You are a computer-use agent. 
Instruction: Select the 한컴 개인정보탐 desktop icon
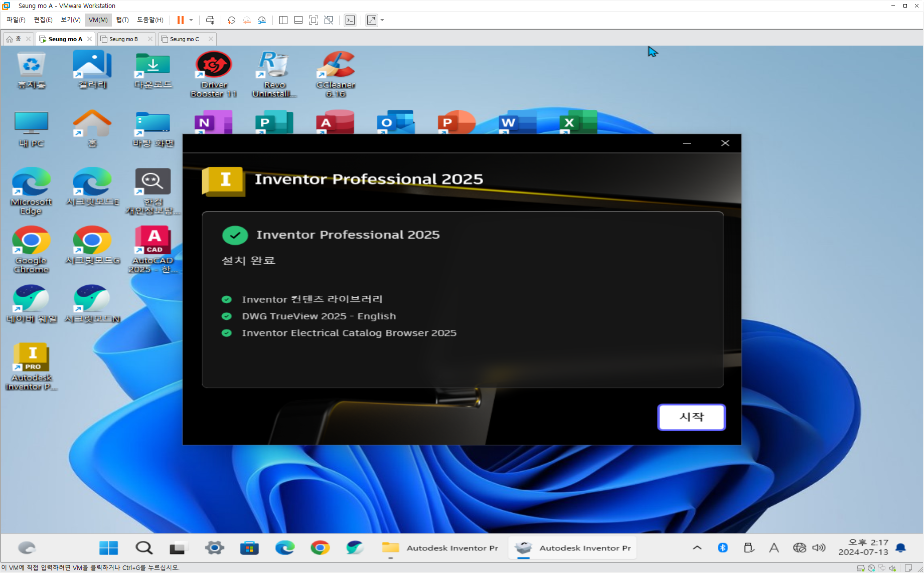pos(153,192)
